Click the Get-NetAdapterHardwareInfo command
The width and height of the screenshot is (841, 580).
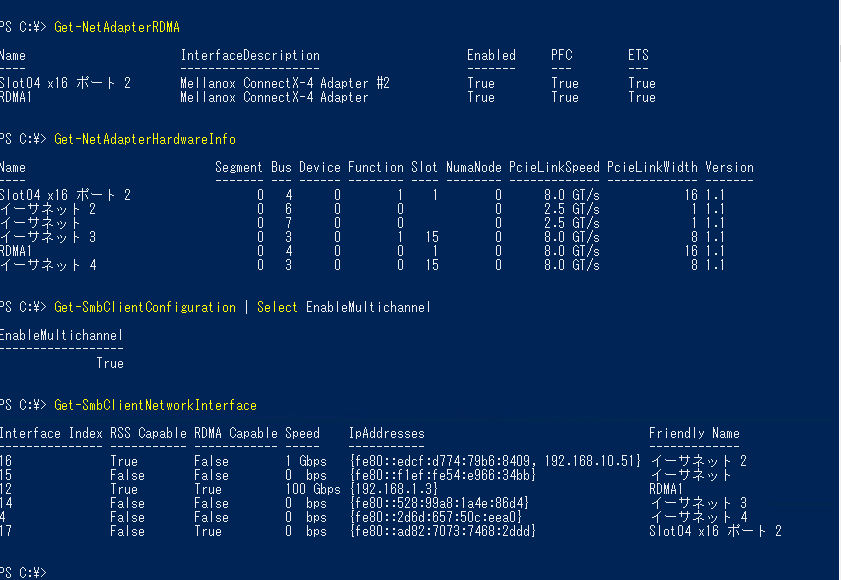click(x=145, y=140)
